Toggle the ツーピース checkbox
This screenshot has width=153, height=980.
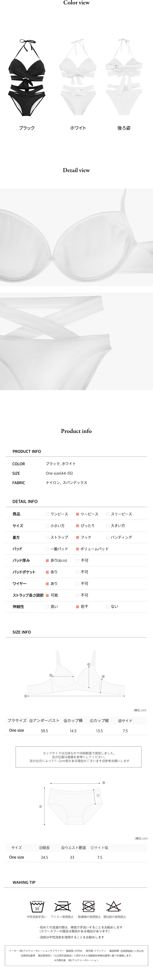coord(77,514)
